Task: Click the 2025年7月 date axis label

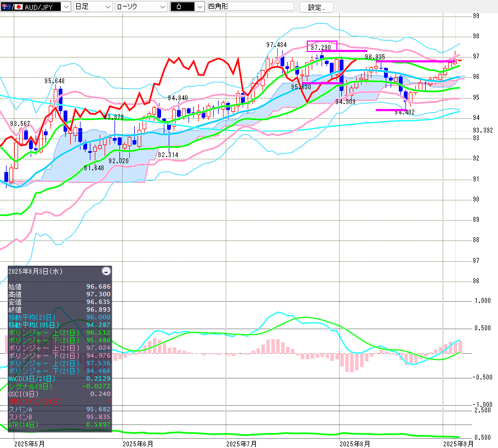Action: click(x=242, y=444)
